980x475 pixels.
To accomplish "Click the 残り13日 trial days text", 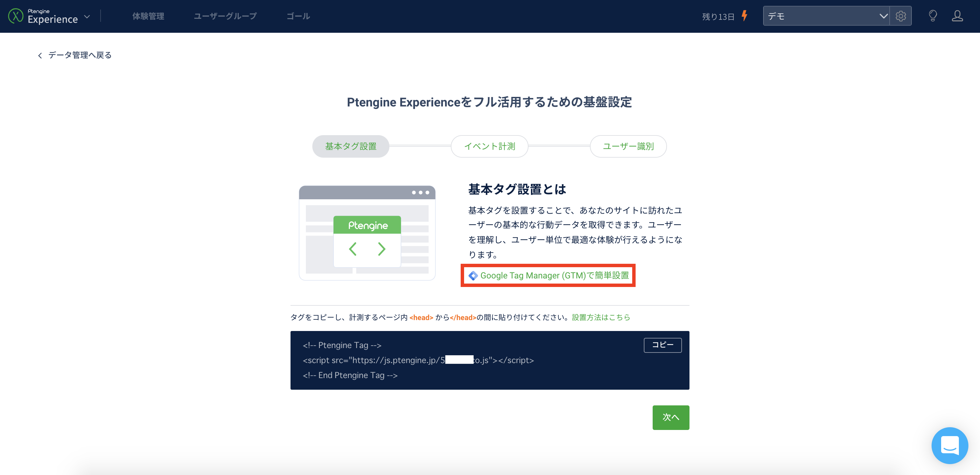I will pos(718,17).
